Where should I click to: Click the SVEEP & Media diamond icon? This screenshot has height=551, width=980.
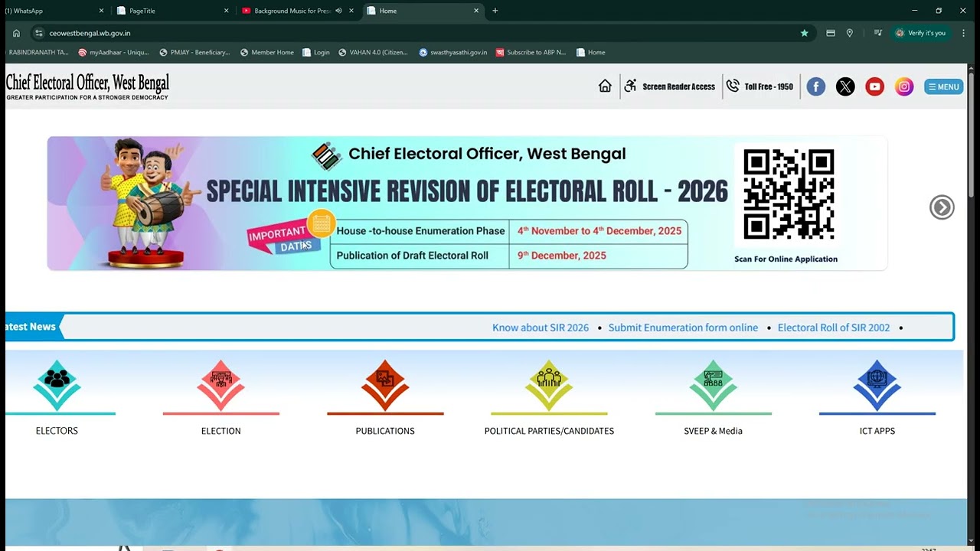(x=713, y=384)
